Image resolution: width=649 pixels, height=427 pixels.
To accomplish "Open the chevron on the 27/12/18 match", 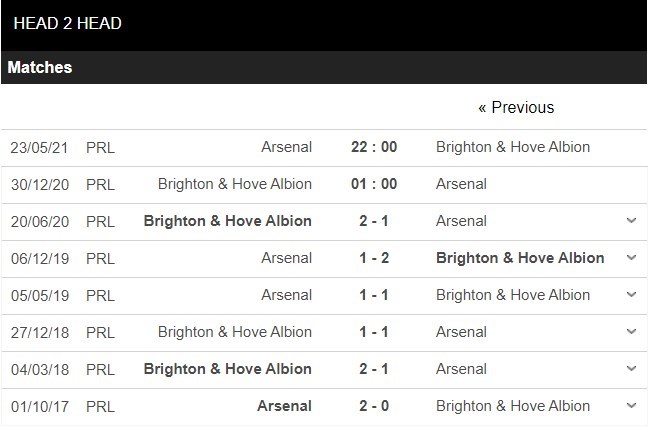I will pos(631,332).
